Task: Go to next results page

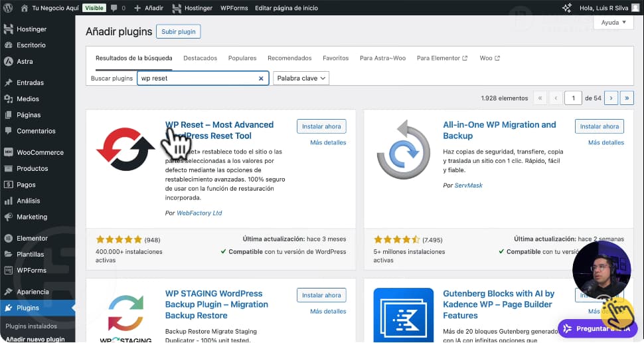Action: 611,98
